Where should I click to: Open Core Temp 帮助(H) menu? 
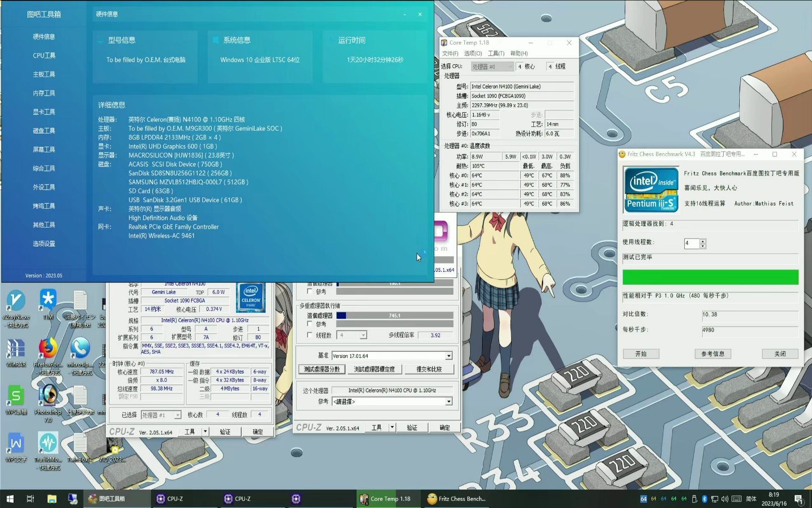tap(519, 54)
